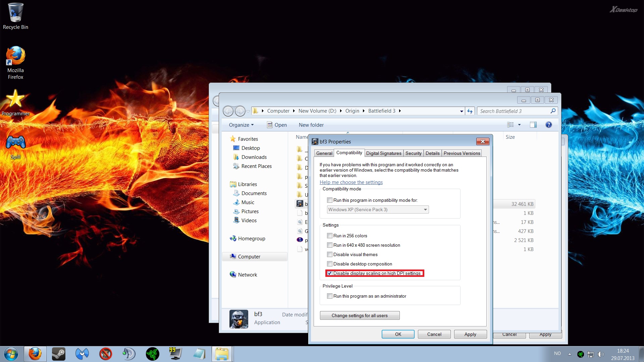Click the search magnifier icon
644x362 pixels.
tap(553, 111)
